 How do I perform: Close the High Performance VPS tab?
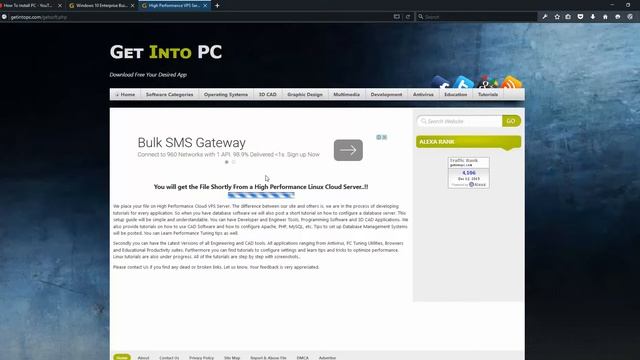click(x=205, y=5)
